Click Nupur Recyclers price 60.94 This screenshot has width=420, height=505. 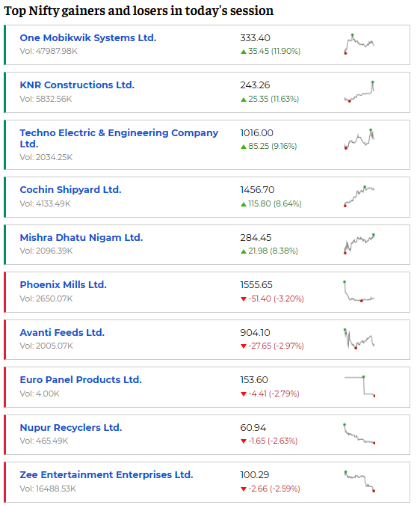click(253, 428)
